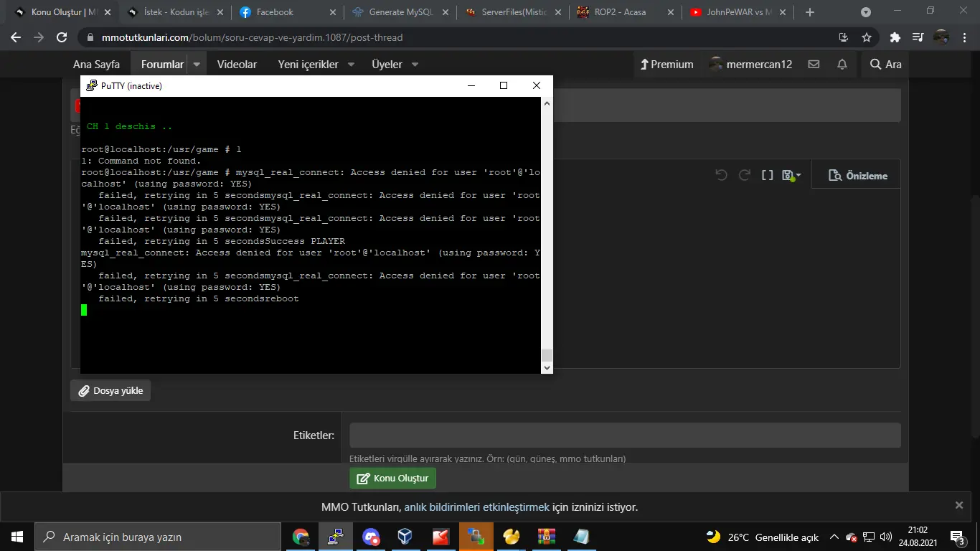
Task: Click inside the Etiketler tags field
Action: click(623, 435)
